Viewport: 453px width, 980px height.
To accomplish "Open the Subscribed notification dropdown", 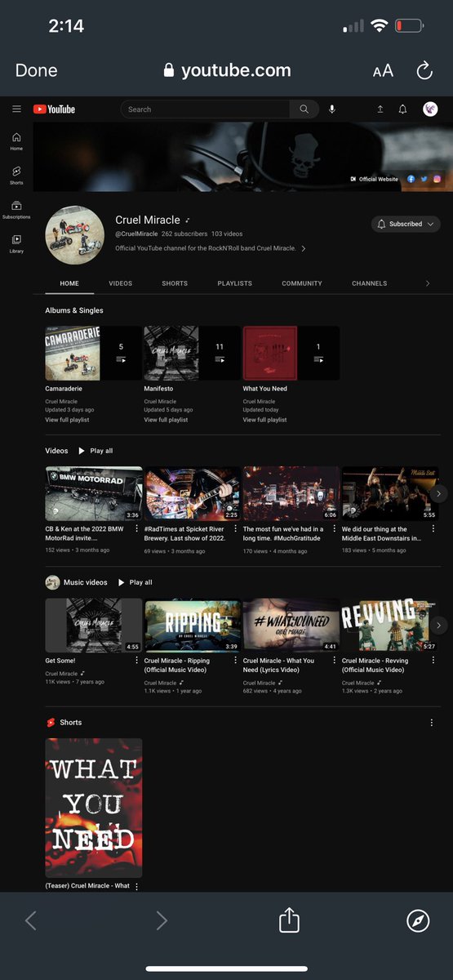I will click(x=406, y=224).
